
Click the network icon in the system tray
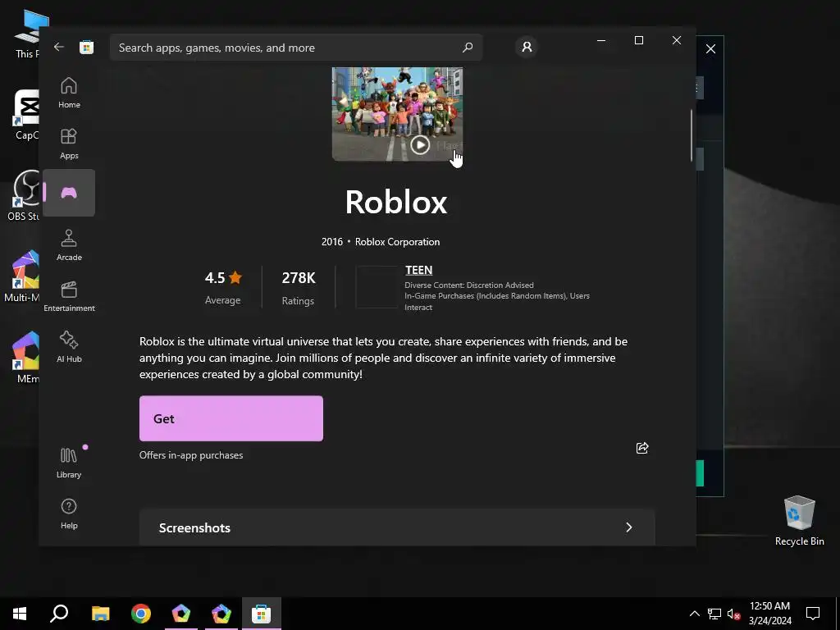tap(714, 614)
